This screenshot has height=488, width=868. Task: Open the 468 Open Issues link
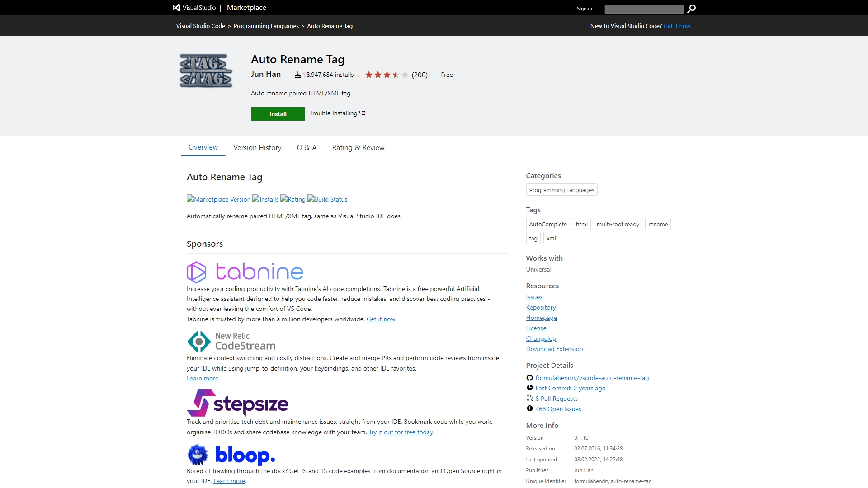558,409
